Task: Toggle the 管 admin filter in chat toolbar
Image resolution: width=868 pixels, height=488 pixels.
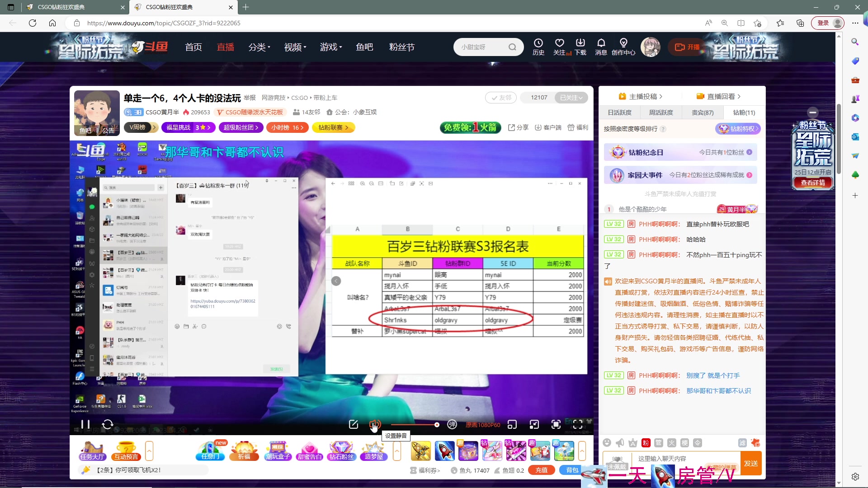Action: tap(658, 443)
